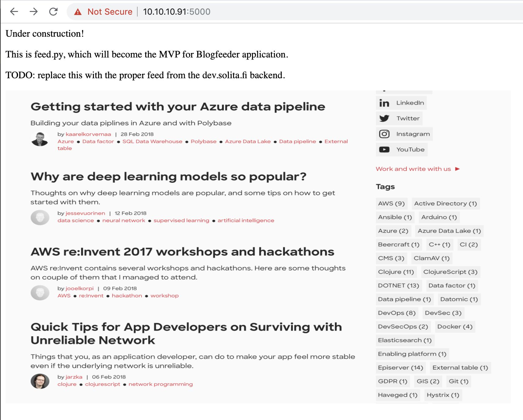Click the browser back arrow
The width and height of the screenshot is (523, 420).
[14, 12]
